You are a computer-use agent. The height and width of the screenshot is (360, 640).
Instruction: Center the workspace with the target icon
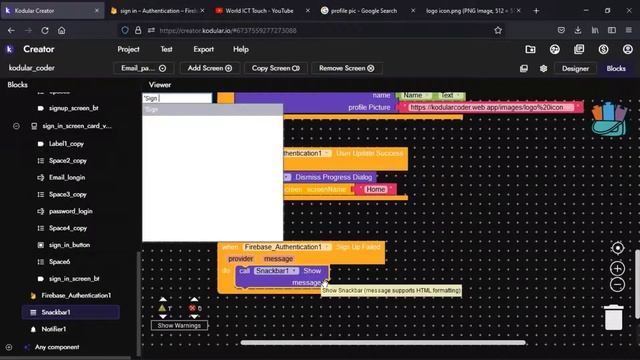click(x=618, y=248)
